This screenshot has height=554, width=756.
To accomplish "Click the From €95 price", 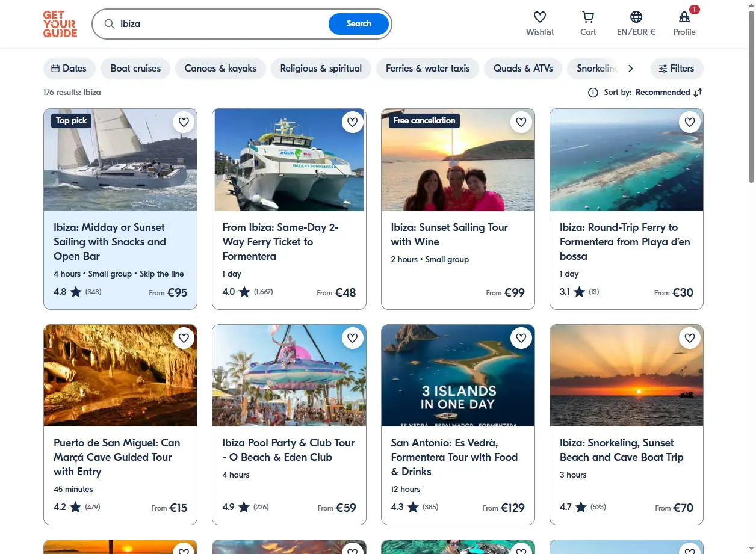I will click(x=168, y=292).
